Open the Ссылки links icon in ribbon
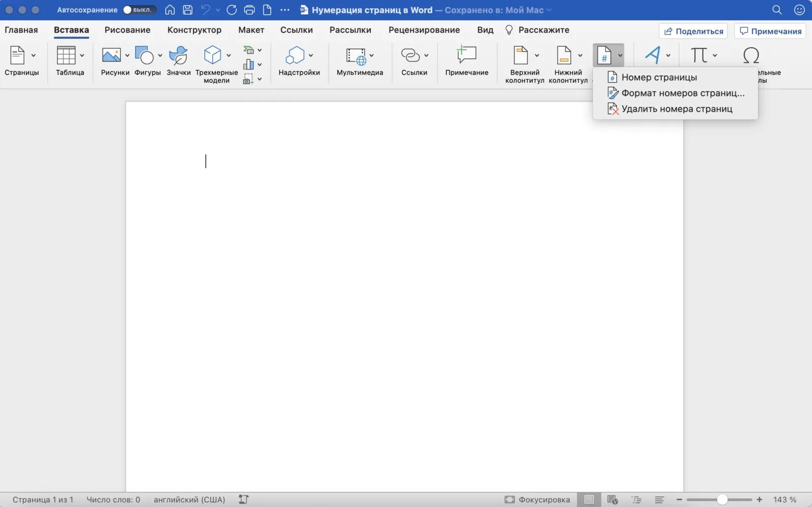Screen dimensions: 812x507 pyautogui.click(x=410, y=55)
